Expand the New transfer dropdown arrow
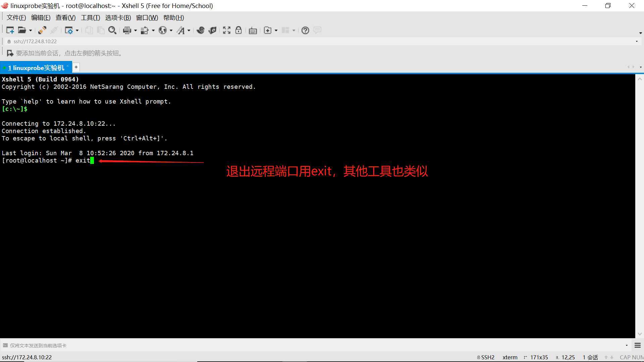 pos(276,31)
